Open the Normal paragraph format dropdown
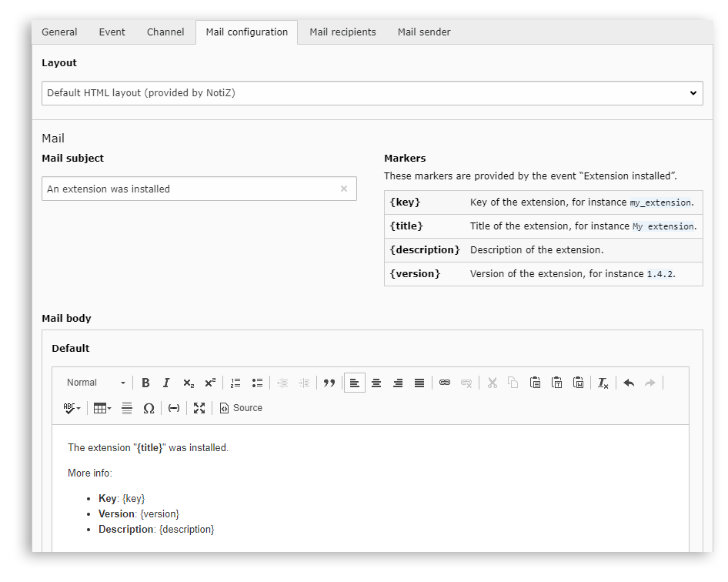 [95, 383]
